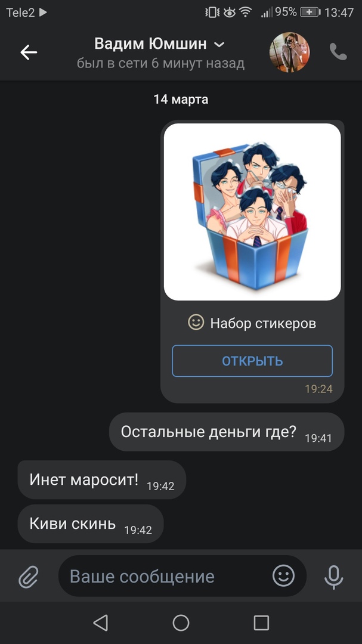The height and width of the screenshot is (644, 362).
Task: Tap the ОТКРЫТЬ button
Action: (252, 361)
